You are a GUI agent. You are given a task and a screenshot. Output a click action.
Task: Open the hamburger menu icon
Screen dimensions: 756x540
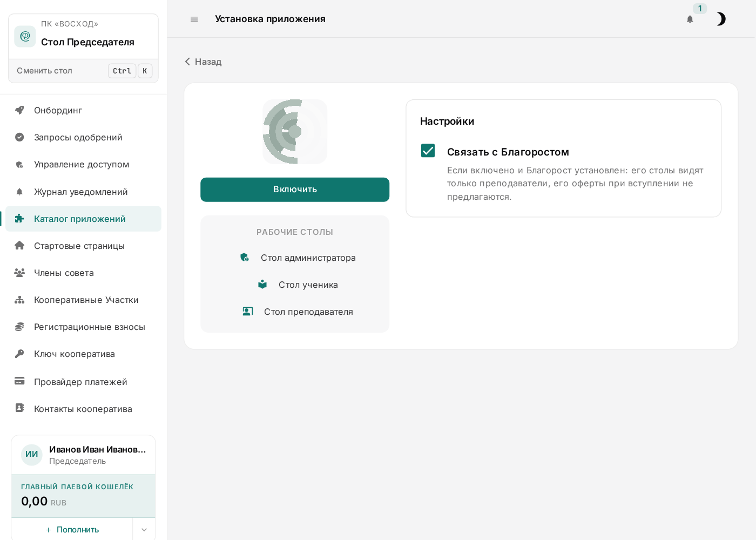coord(194,19)
